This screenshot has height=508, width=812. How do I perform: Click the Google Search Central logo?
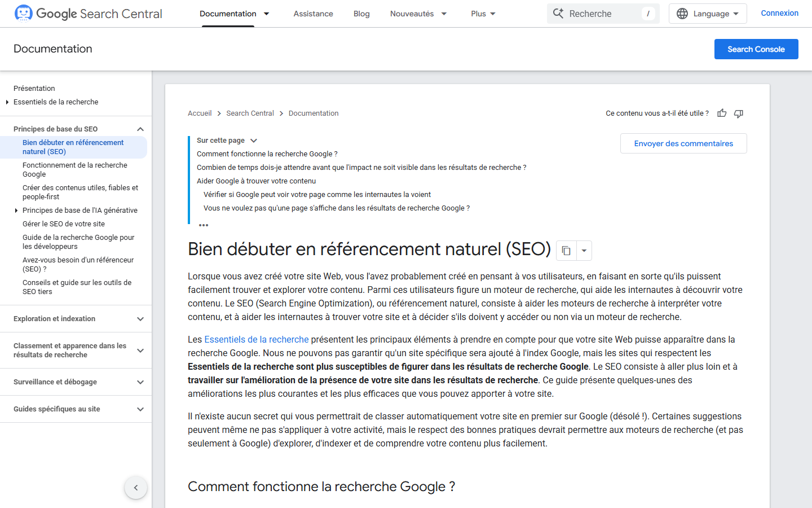(x=88, y=14)
